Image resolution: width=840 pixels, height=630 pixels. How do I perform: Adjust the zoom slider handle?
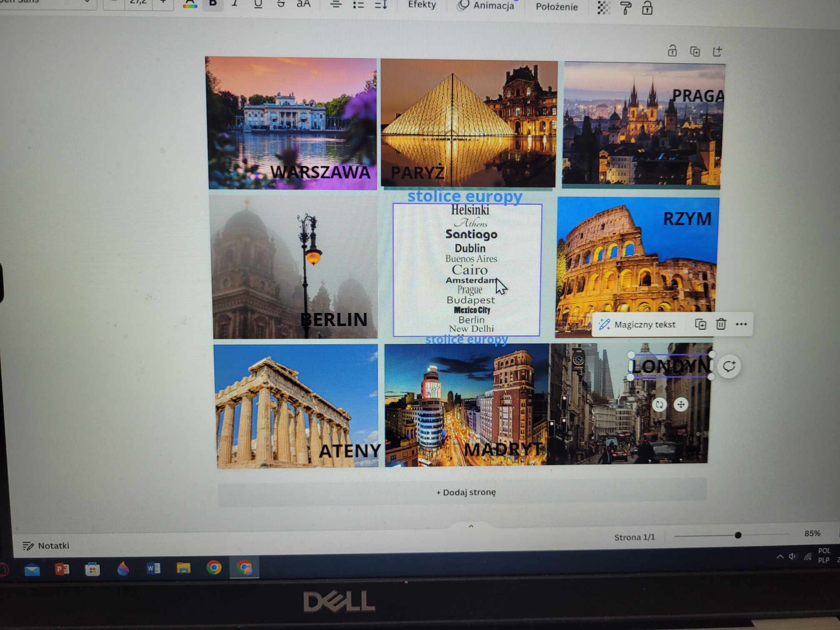(738, 535)
